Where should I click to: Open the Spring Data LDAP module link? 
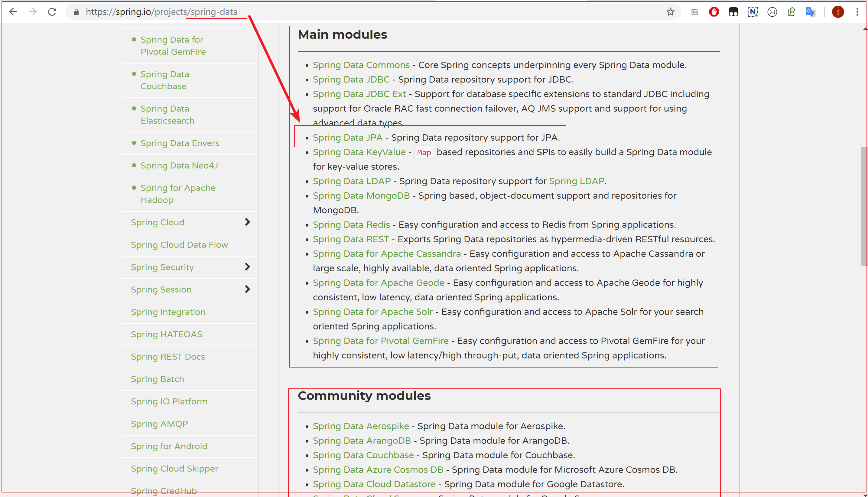(352, 181)
